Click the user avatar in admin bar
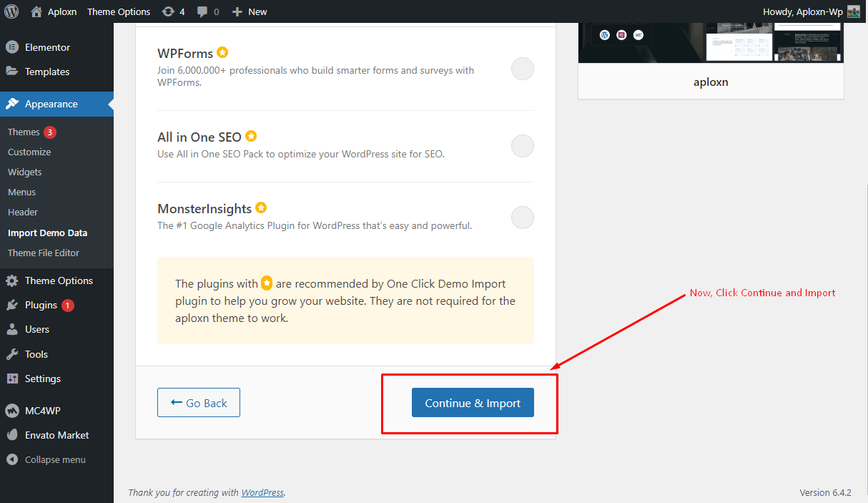Image resolution: width=868 pixels, height=503 pixels. 854,11
